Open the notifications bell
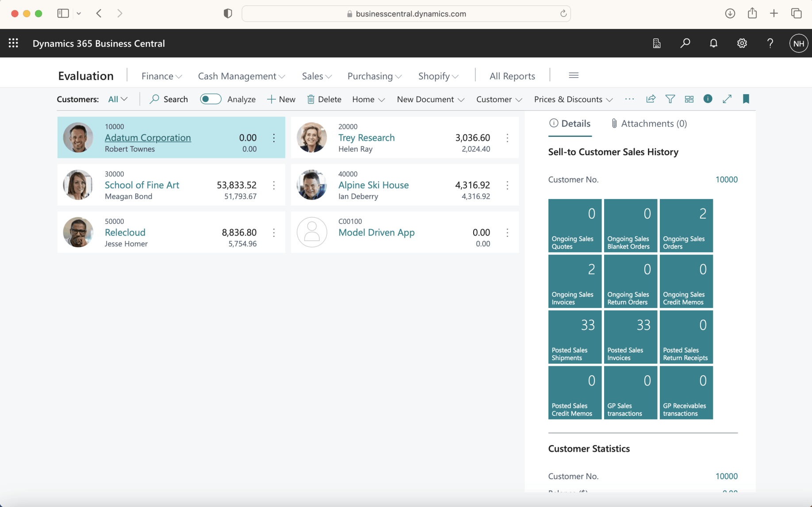This screenshot has width=812, height=507. [713, 43]
